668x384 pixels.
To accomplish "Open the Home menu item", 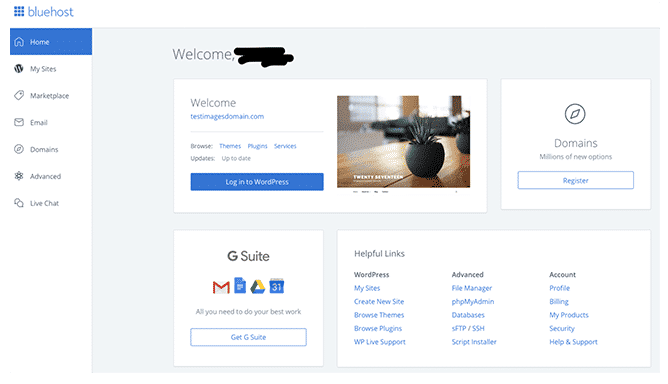I will (51, 42).
